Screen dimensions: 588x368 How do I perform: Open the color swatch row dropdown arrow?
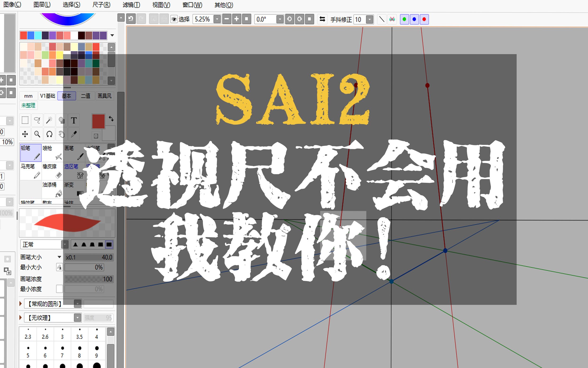click(112, 35)
